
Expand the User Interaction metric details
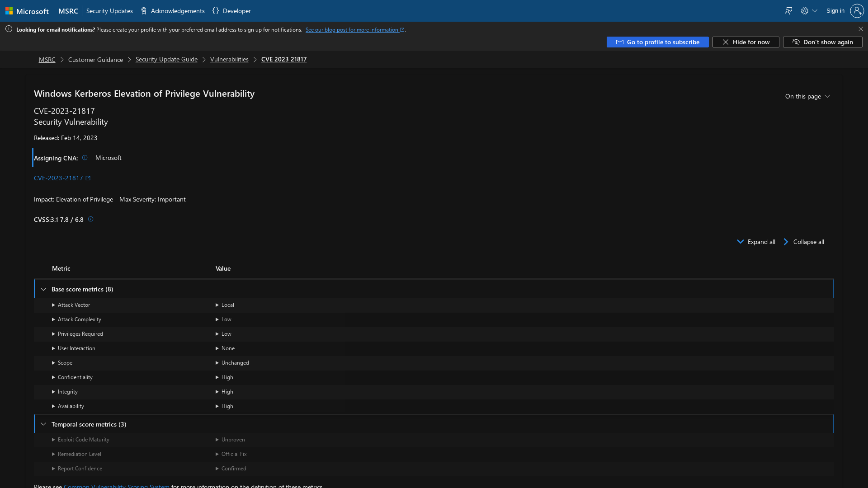[74, 348]
